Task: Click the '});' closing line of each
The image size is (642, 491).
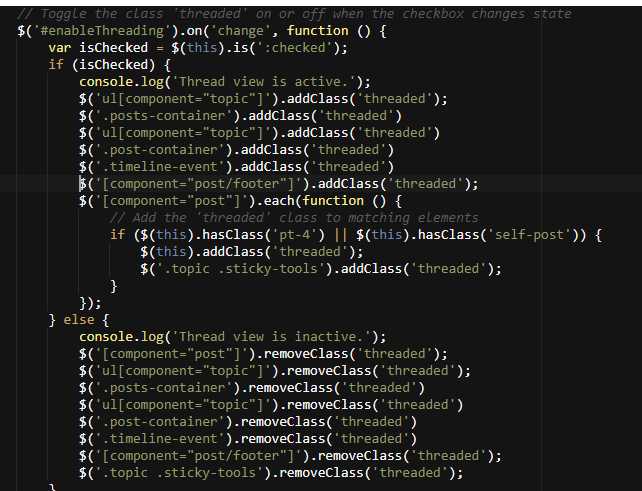Action: [90, 303]
